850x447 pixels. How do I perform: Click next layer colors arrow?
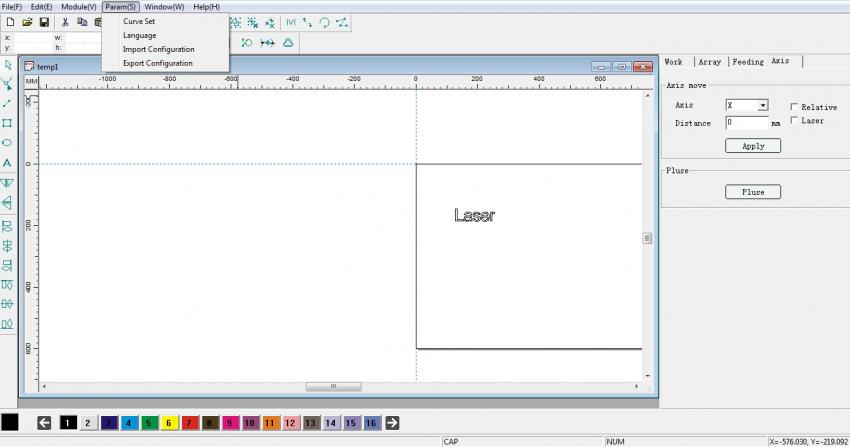[392, 423]
